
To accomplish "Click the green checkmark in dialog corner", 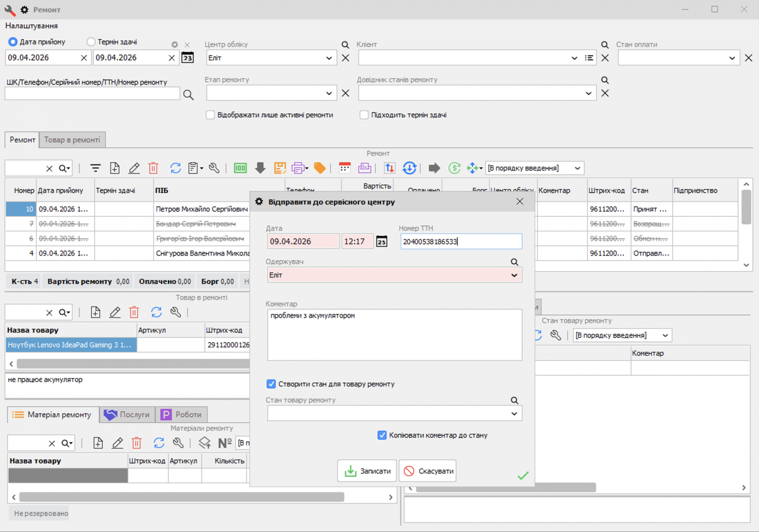I will click(523, 476).
